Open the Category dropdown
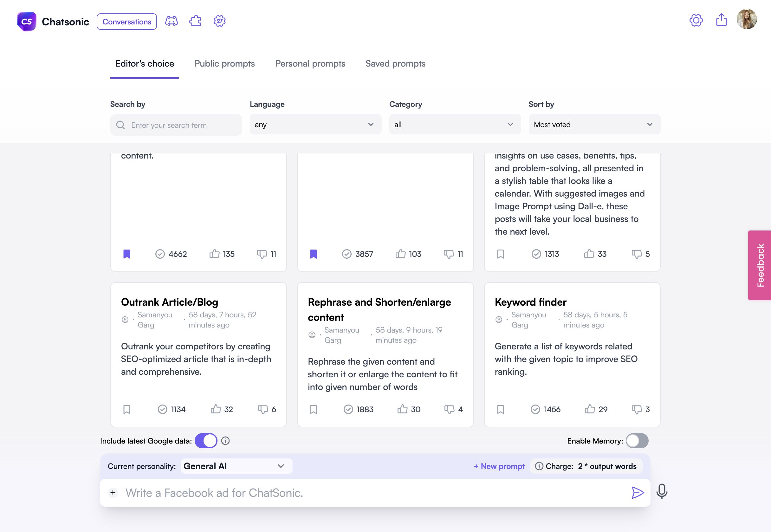771x532 pixels. [455, 124]
